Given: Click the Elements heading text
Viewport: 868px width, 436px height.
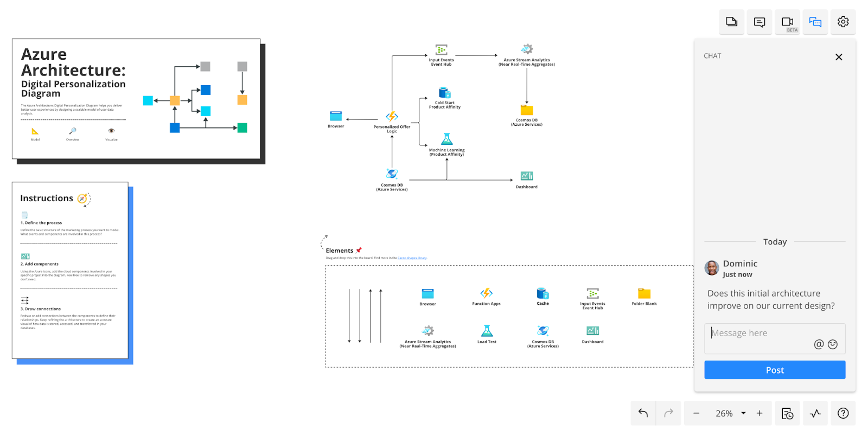Looking at the screenshot, I should 340,251.
